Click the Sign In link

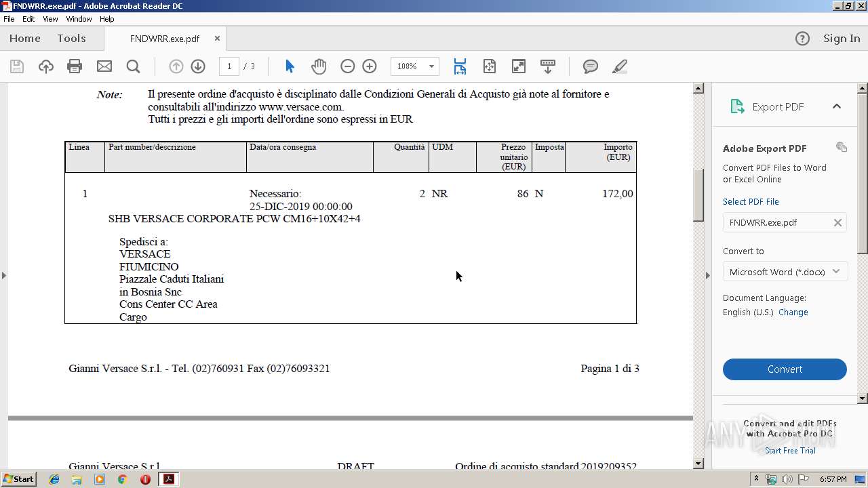842,39
